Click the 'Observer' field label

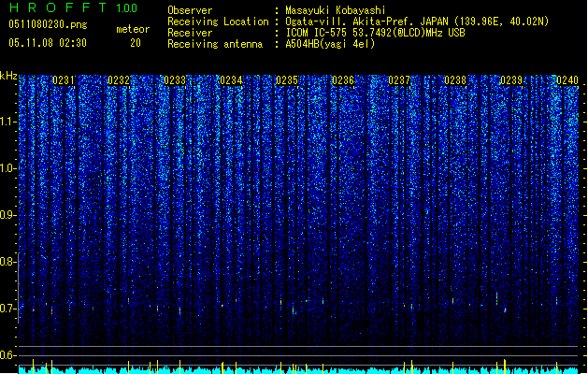point(190,10)
